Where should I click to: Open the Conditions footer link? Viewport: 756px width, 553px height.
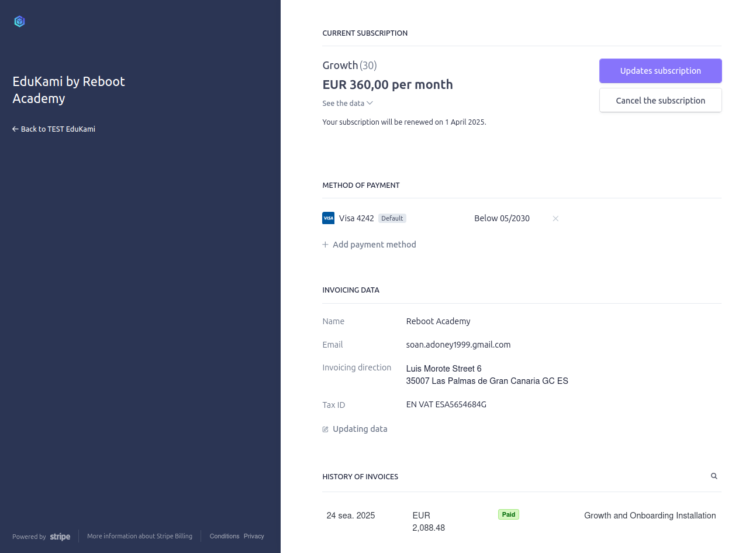click(225, 536)
